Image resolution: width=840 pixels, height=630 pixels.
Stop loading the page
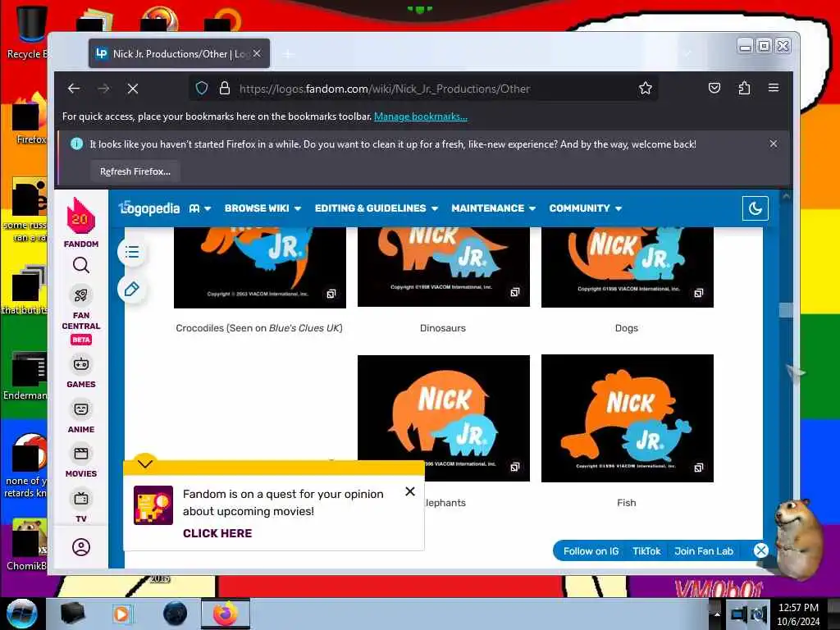(133, 89)
